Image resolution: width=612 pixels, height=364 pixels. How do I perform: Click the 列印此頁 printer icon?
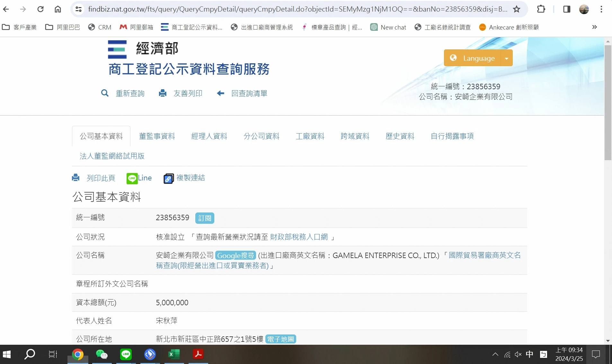pyautogui.click(x=75, y=178)
